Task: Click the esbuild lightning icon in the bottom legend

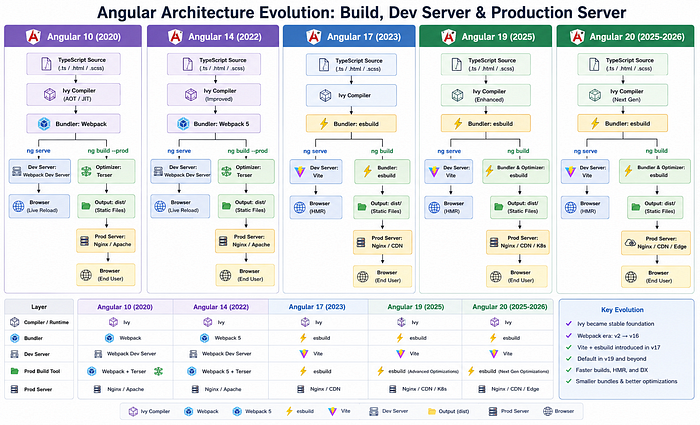Action: pos(289,411)
